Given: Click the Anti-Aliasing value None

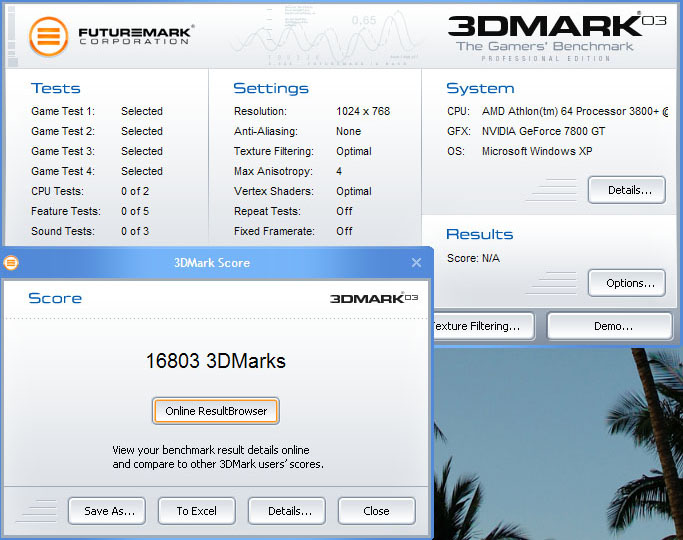Looking at the screenshot, I should pyautogui.click(x=348, y=131).
